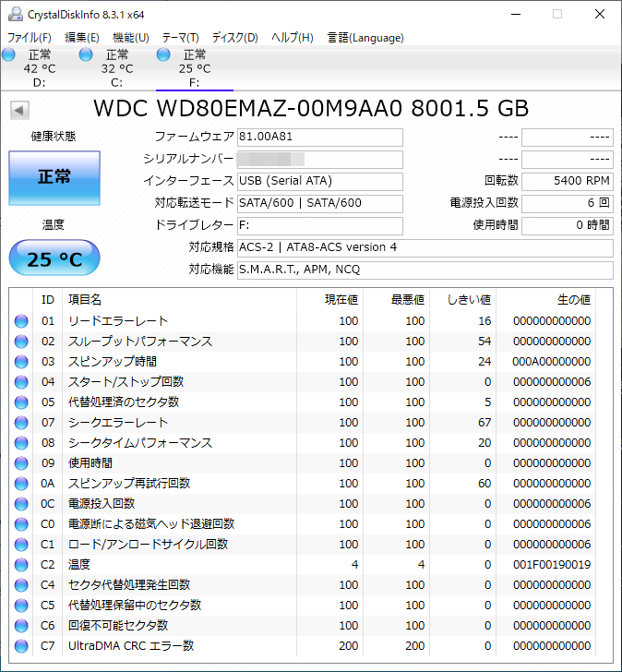Click the power-on count field 6 回
Viewport: 622px width, 672px height.
[x=568, y=204]
